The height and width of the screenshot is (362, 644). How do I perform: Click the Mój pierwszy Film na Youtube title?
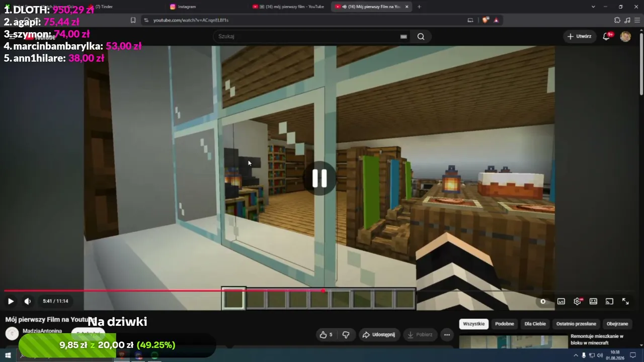tap(50, 319)
